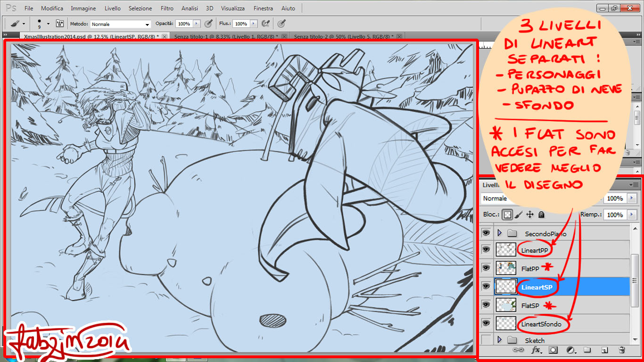This screenshot has width=644, height=362.
Task: Toggle tablet pressure for size
Action: click(282, 23)
